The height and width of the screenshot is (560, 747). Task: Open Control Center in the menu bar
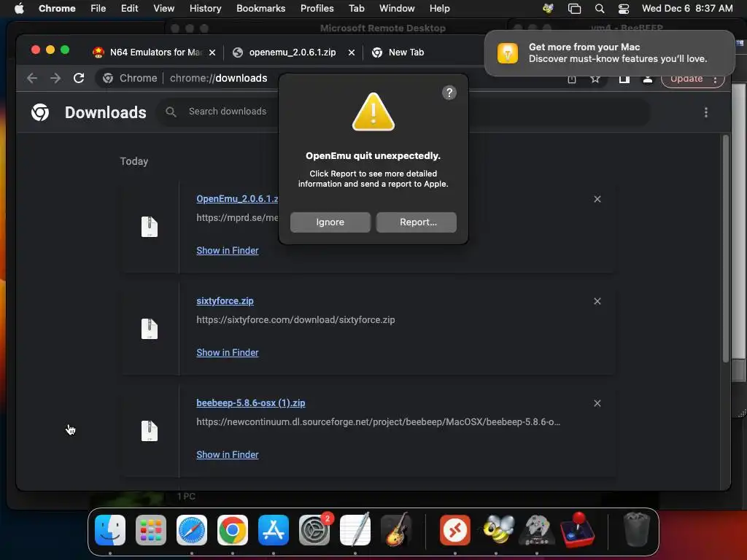(x=623, y=8)
